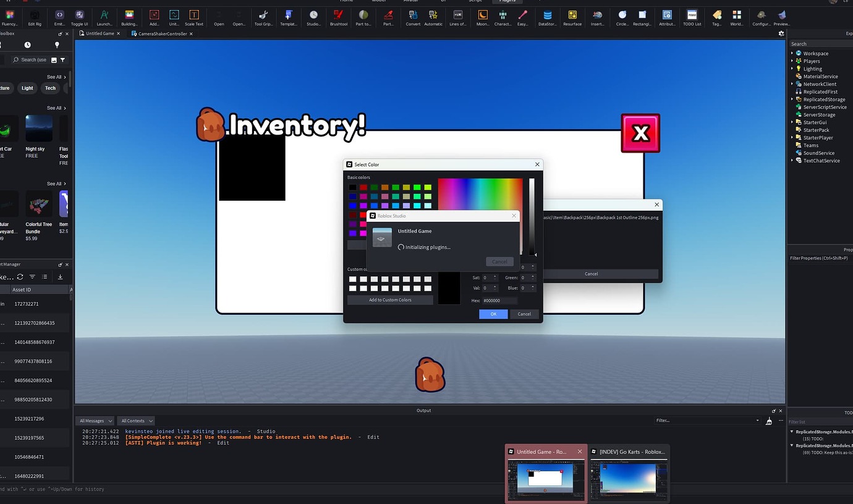This screenshot has width=853, height=504.
Task: Expand the StarterGui tree node
Action: [x=792, y=122]
